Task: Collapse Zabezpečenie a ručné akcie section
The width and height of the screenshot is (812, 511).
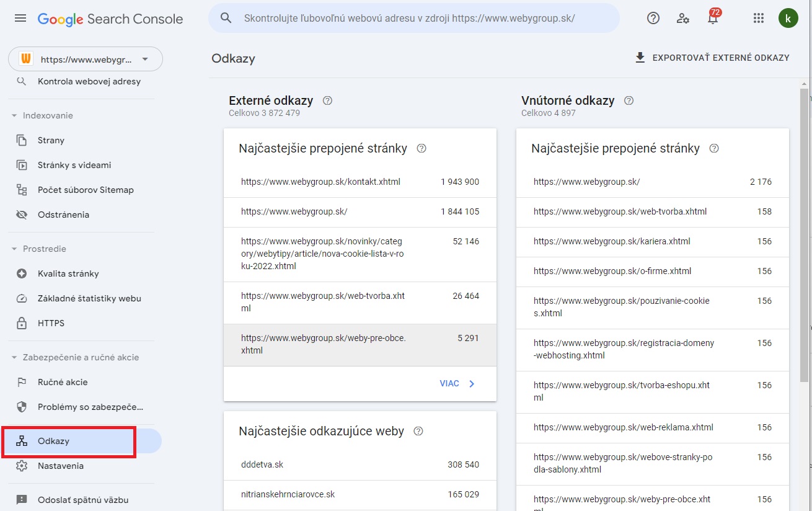Action: pyautogui.click(x=14, y=357)
